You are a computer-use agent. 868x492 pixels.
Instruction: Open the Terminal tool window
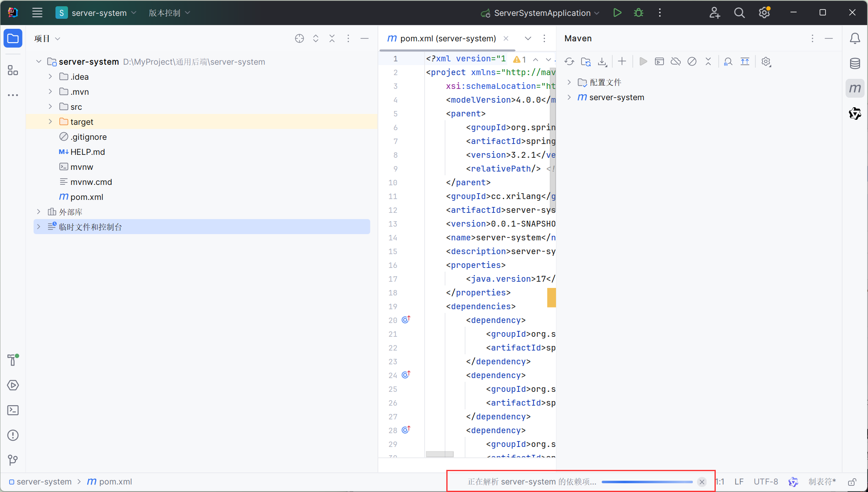pos(13,410)
